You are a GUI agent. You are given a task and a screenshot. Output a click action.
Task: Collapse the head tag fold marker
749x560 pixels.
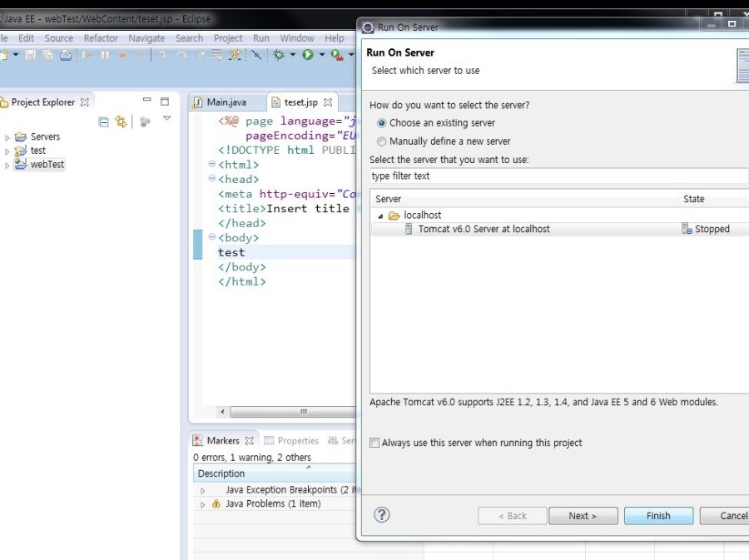[x=212, y=178]
